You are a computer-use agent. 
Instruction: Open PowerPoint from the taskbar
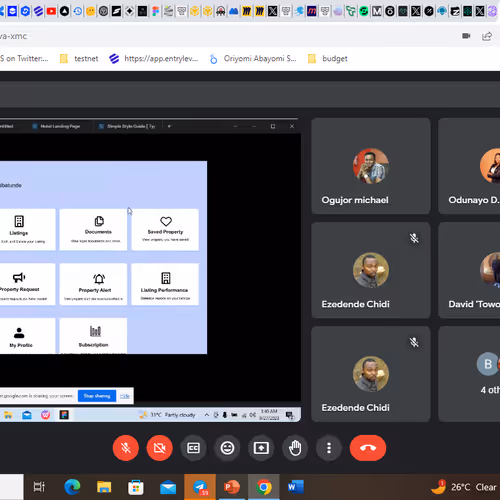tap(232, 487)
